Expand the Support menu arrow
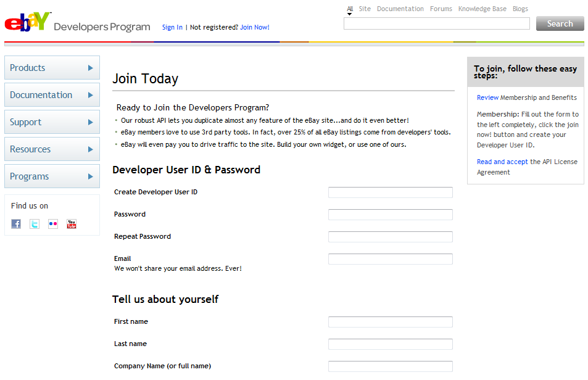Screen dimensions: 588x380 (91, 122)
